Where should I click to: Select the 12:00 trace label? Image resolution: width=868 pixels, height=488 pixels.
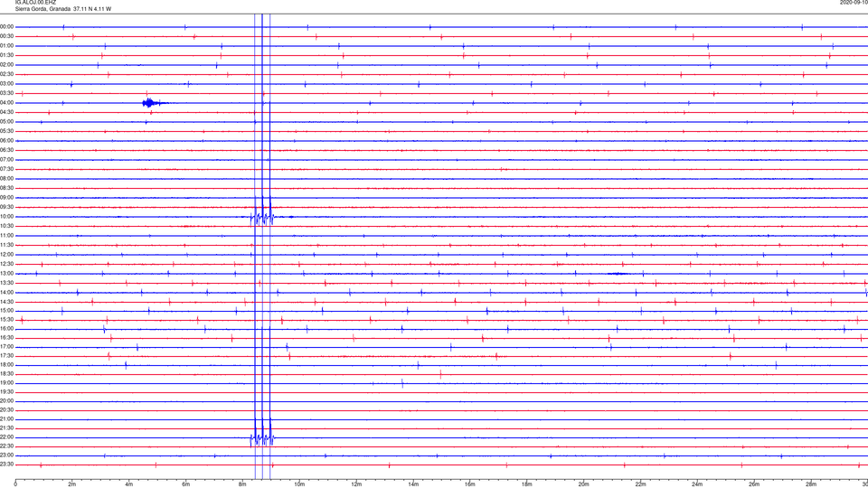(7, 255)
